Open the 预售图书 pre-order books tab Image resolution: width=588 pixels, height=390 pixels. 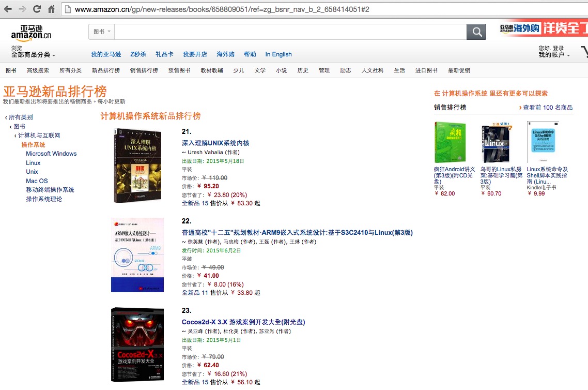pyautogui.click(x=179, y=70)
